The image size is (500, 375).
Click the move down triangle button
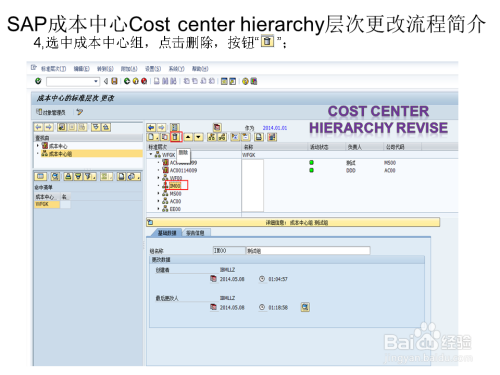coord(198,137)
